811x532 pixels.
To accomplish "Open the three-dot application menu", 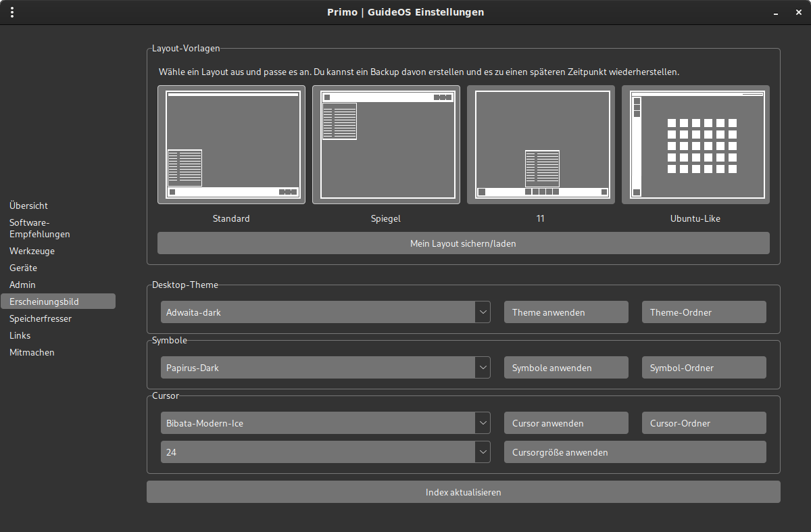I will pos(12,12).
